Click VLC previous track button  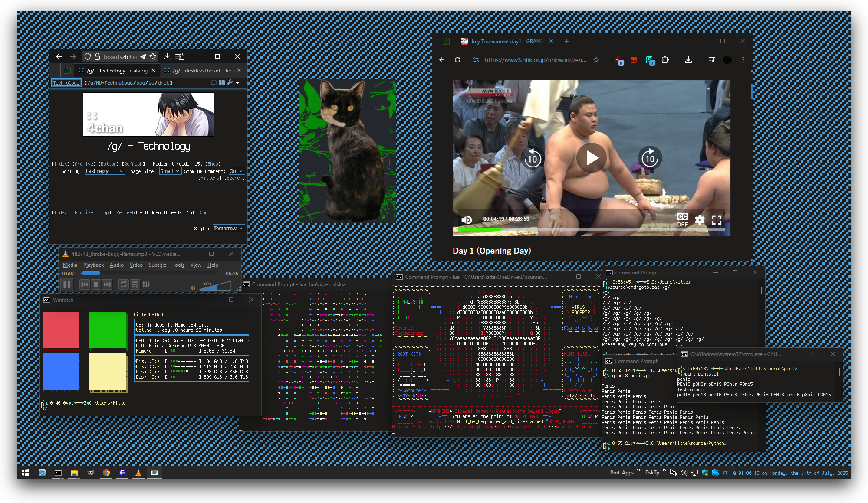[85, 284]
